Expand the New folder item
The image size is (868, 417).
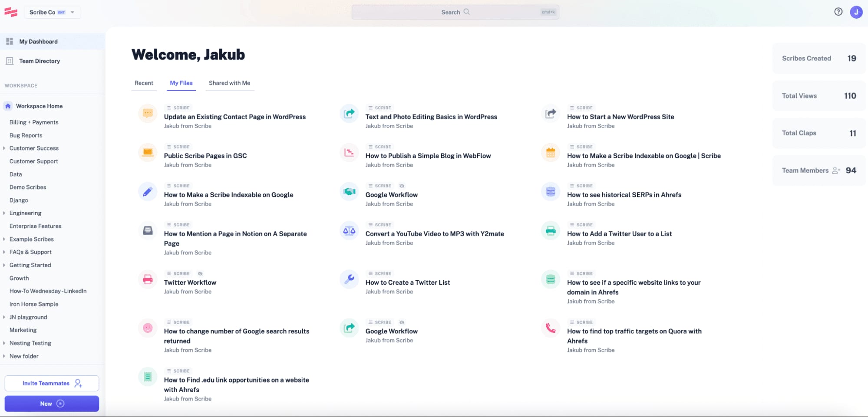pyautogui.click(x=4, y=356)
